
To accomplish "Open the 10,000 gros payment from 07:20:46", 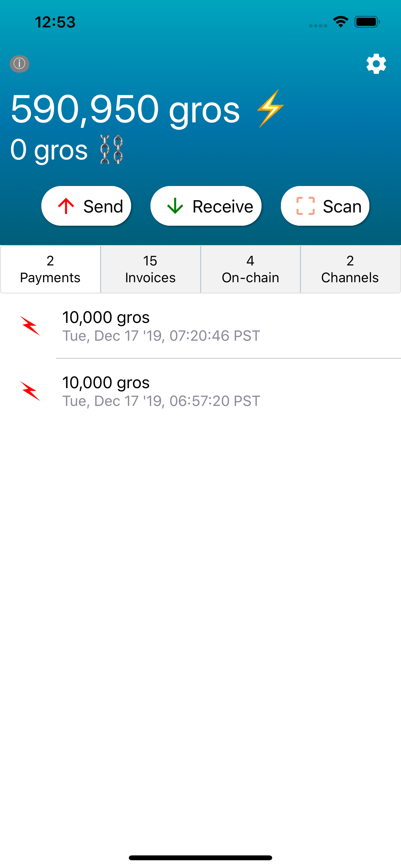I will click(161, 326).
